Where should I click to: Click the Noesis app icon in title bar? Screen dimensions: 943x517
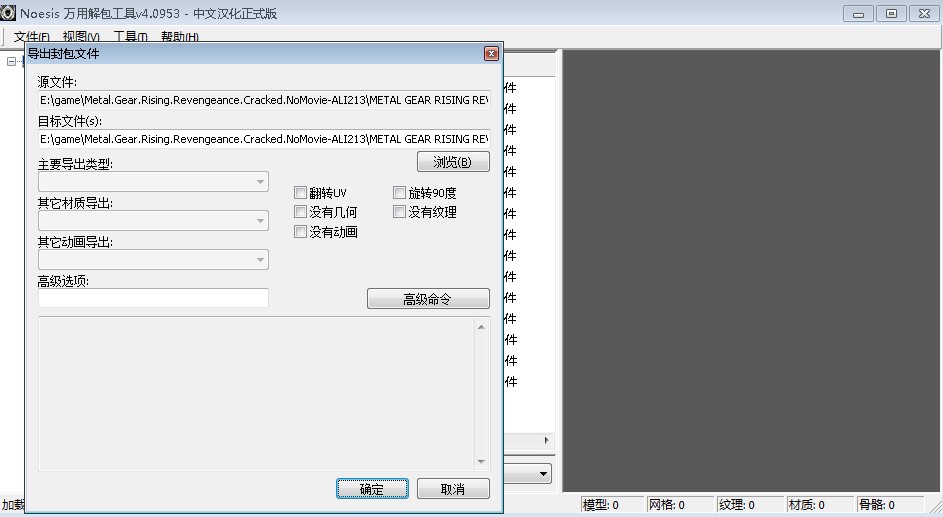[x=8, y=13]
